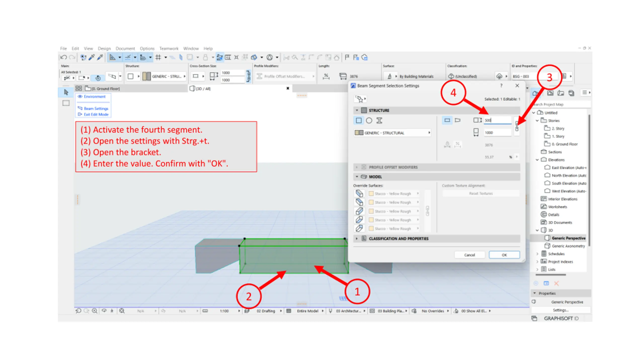Expand CLASSIFICATION AND PROPERTIES panel
Viewport: 644px width, 362px height.
[357, 239]
